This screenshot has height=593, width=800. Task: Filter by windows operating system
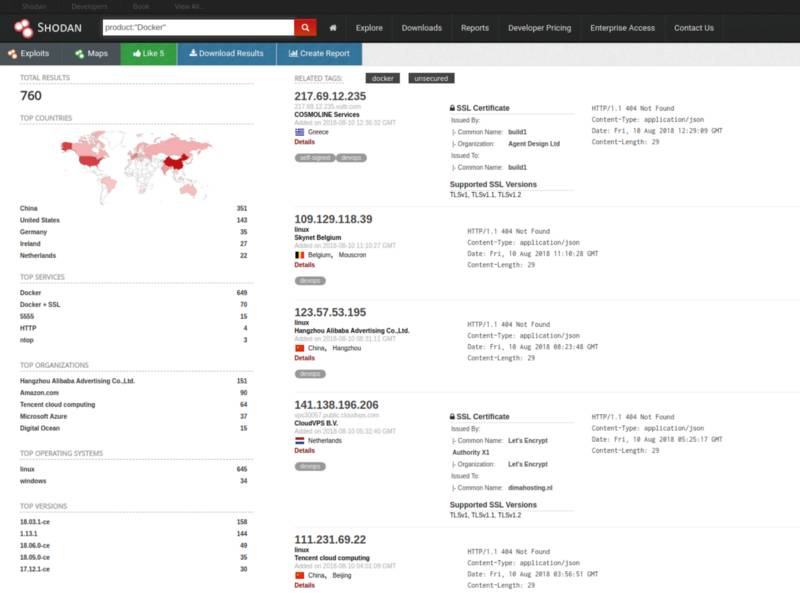pyautogui.click(x=33, y=481)
